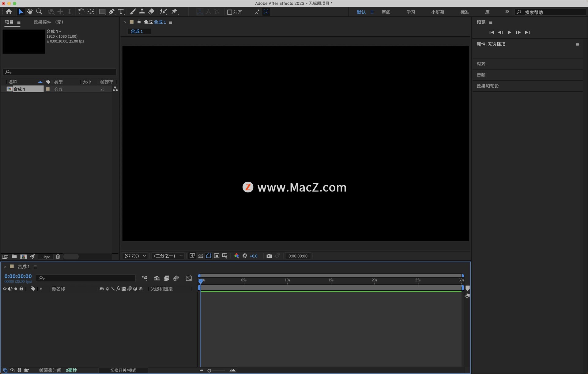The height and width of the screenshot is (374, 588).
Task: Open grid and guide options dropdown
Action: [x=225, y=256]
